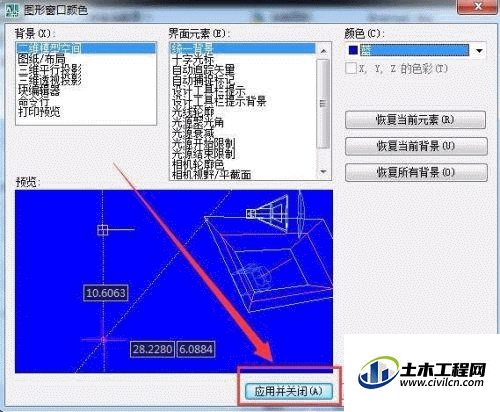
Task: Toggle the X, Y, Z 的色彩 checkbox
Action: (x=351, y=69)
